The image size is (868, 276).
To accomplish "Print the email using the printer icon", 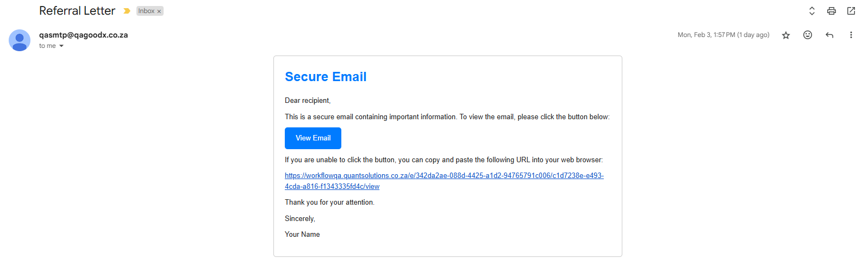I will [831, 11].
